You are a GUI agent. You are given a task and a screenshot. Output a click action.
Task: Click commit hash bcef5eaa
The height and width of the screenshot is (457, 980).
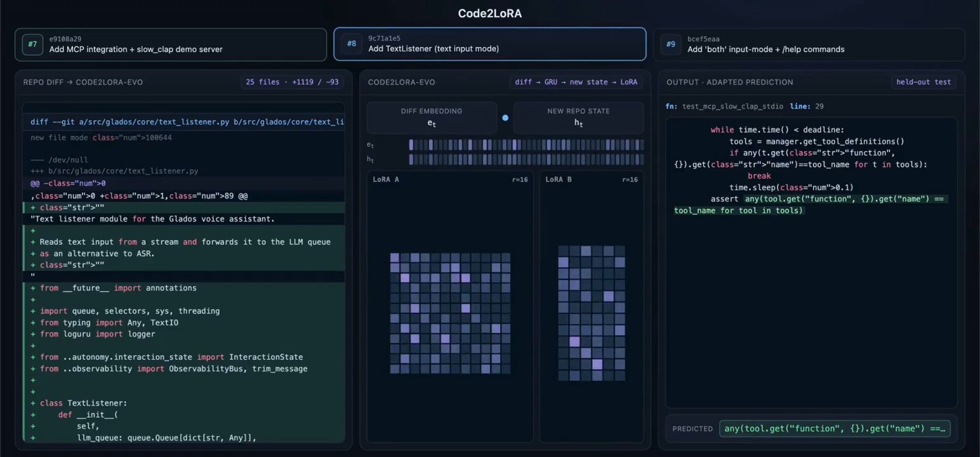[x=703, y=39]
